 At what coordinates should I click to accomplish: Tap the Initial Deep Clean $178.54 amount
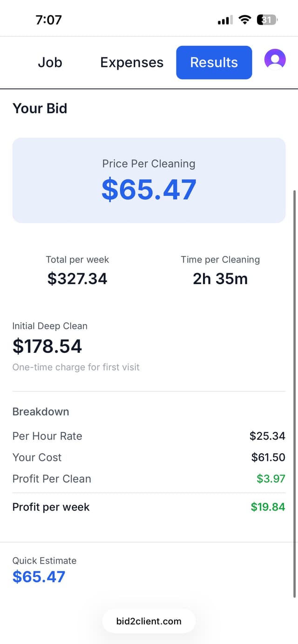pos(47,346)
